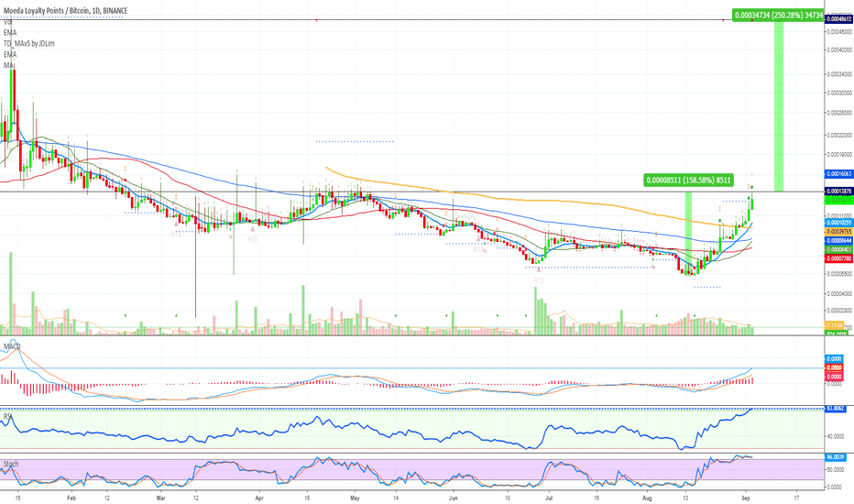Image resolution: width=854 pixels, height=504 pixels.
Task: Click the May date on time axis
Action: pos(356,498)
